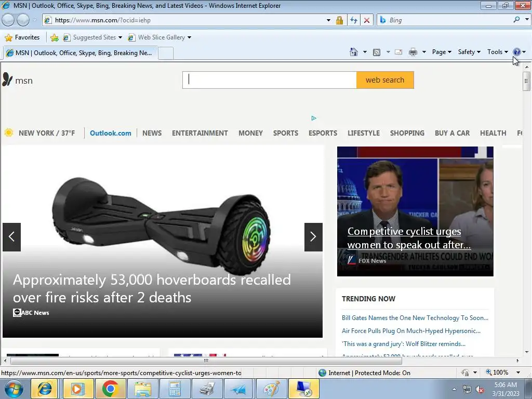This screenshot has height=399, width=532.
Task: Click the RSS Feeds icon
Action: 377,52
